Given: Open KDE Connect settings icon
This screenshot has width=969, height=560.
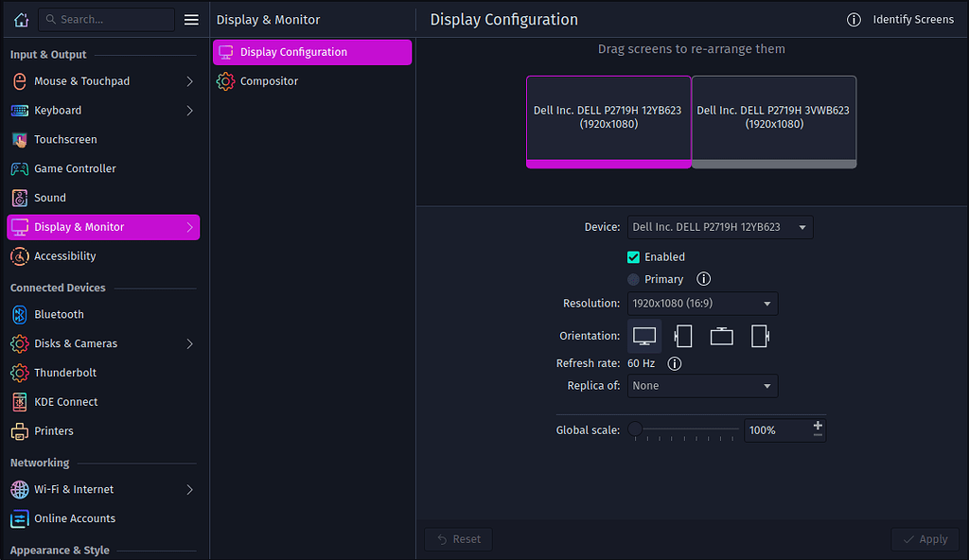Looking at the screenshot, I should (x=20, y=401).
